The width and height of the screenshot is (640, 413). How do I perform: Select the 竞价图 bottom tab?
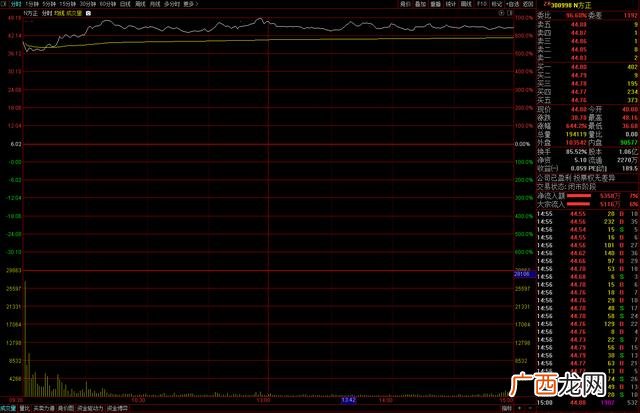click(x=66, y=409)
